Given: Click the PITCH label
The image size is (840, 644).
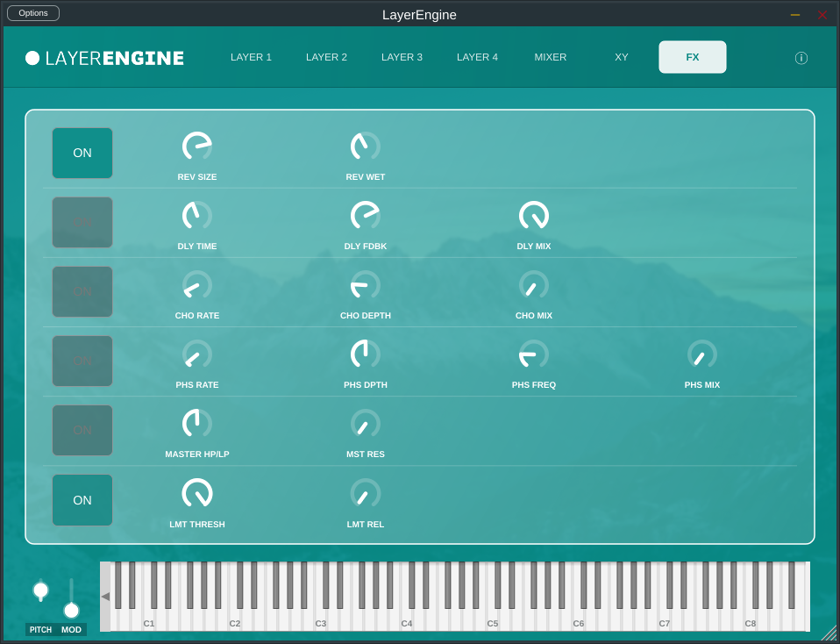Looking at the screenshot, I should [x=40, y=629].
